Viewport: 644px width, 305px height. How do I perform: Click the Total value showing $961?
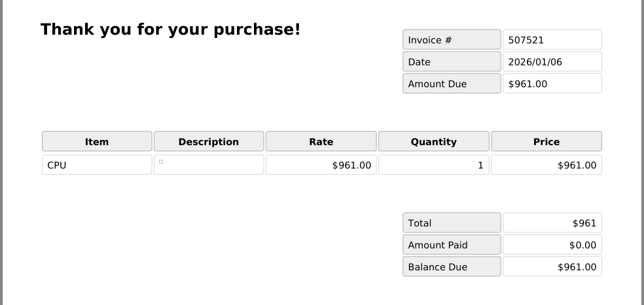(552, 223)
